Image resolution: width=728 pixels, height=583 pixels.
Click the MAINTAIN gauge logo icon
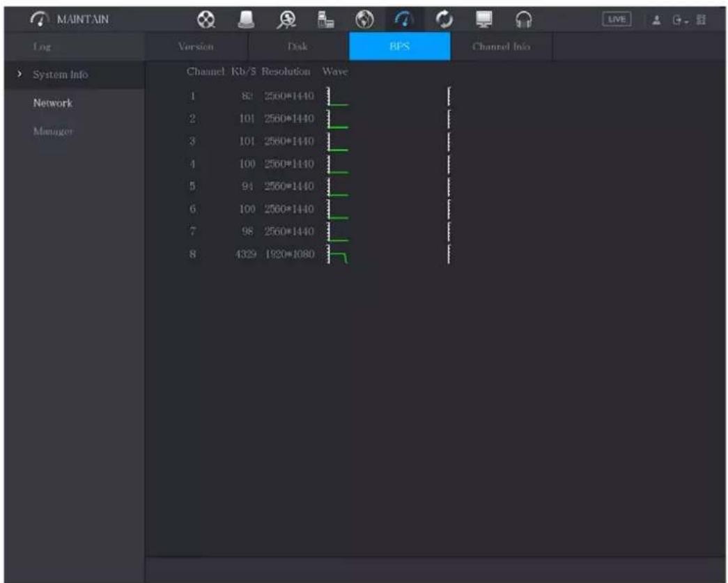(40, 19)
